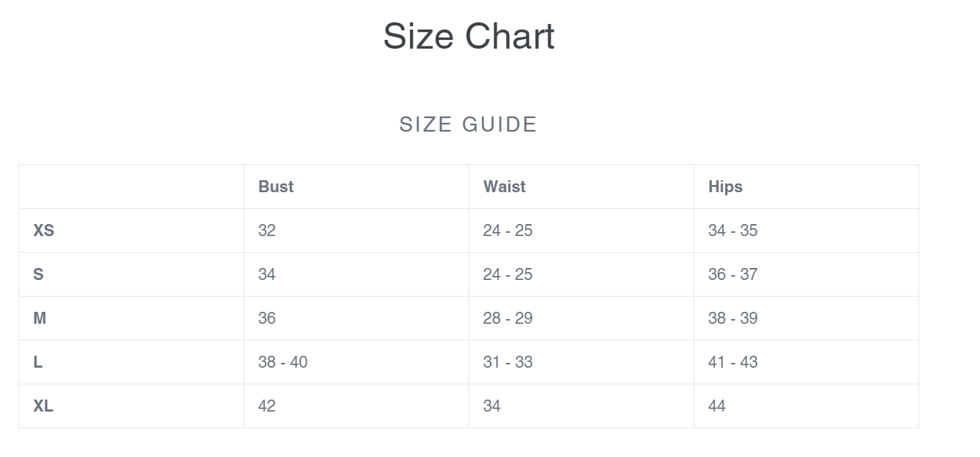980x457 pixels.
Task: Click the M hips value 38 - 39
Action: tap(733, 318)
